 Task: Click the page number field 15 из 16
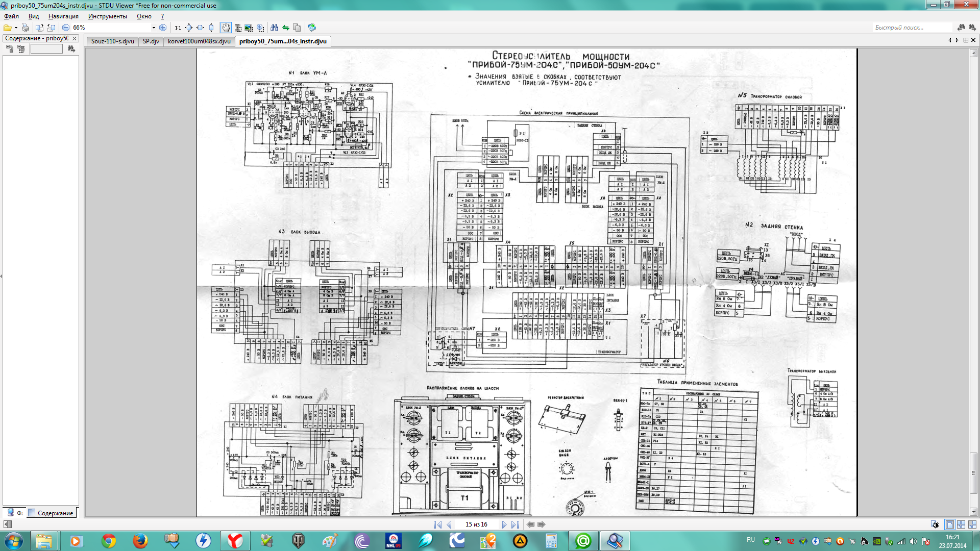click(x=476, y=524)
